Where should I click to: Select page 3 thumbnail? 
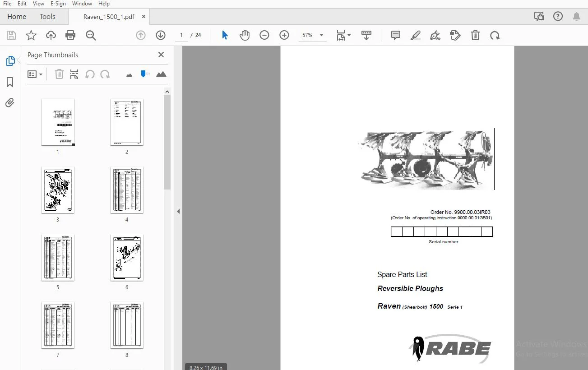click(x=58, y=190)
